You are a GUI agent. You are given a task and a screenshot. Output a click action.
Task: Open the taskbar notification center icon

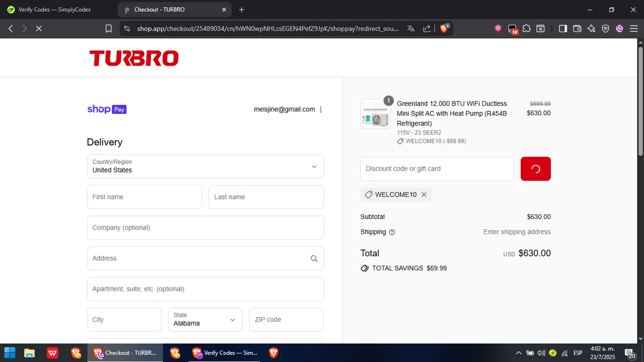(630, 353)
